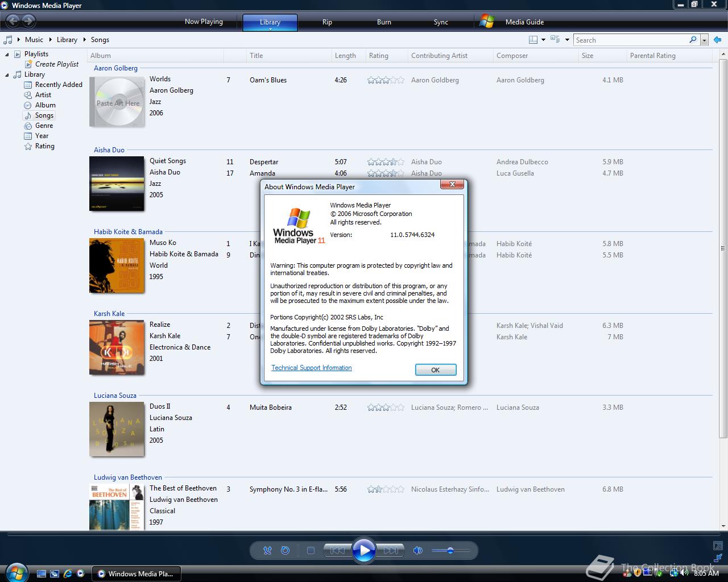The image size is (728, 582).
Task: Click the blue list pane arrow
Action: [718, 40]
